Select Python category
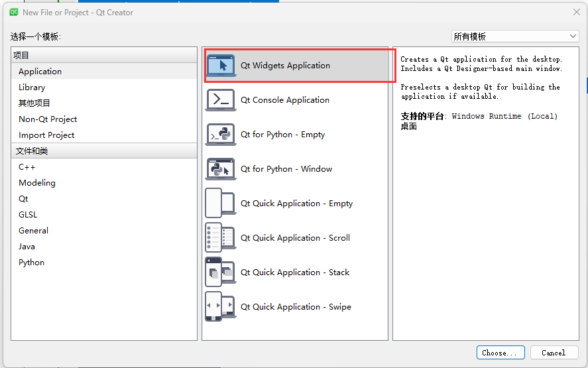This screenshot has width=588, height=368. coord(104,263)
